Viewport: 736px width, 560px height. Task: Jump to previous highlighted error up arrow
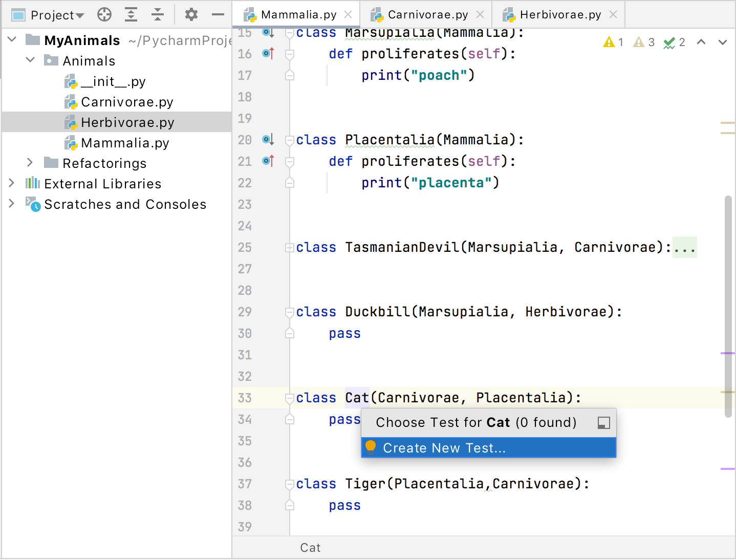click(x=701, y=42)
